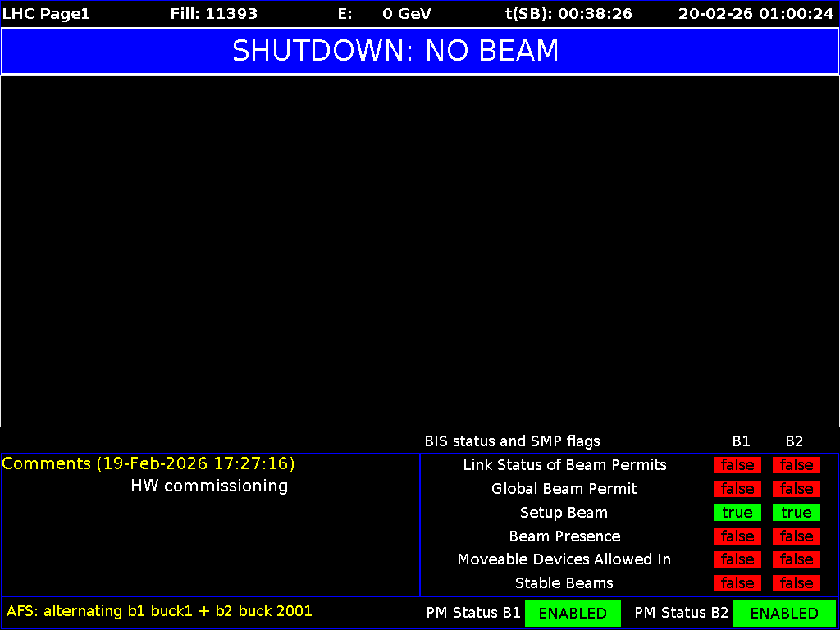Select the Comments section header
This screenshot has height=630, width=840.
tap(148, 463)
